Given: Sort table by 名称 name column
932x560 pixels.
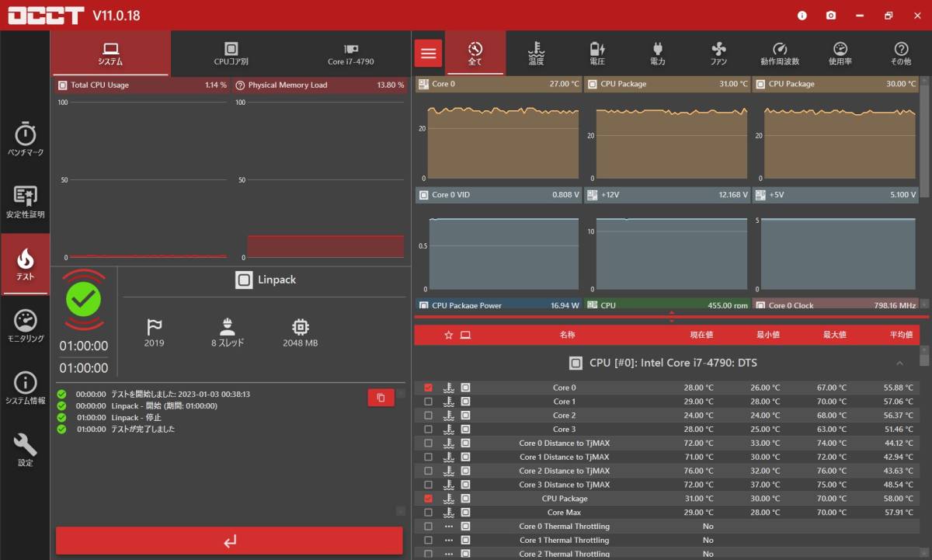Looking at the screenshot, I should coord(567,335).
